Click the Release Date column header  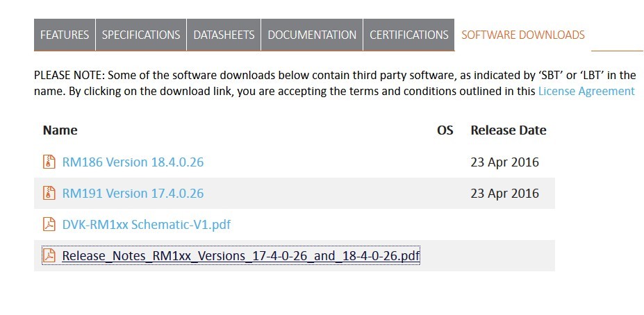(509, 130)
